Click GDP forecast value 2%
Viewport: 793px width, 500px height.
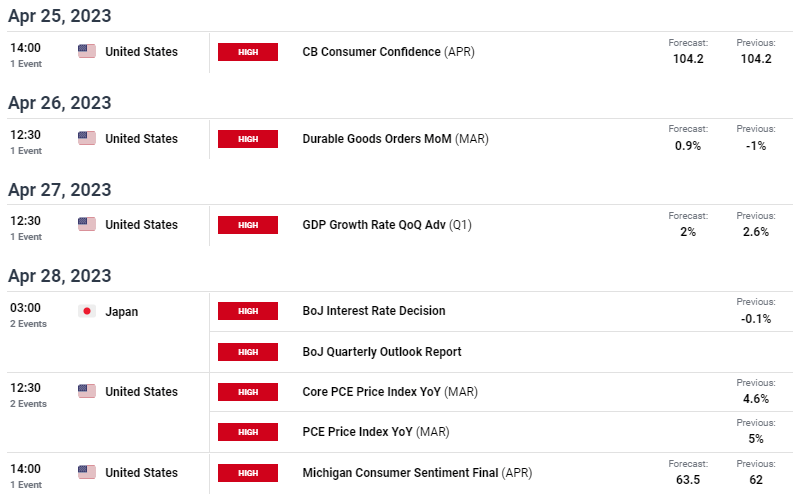coord(688,232)
